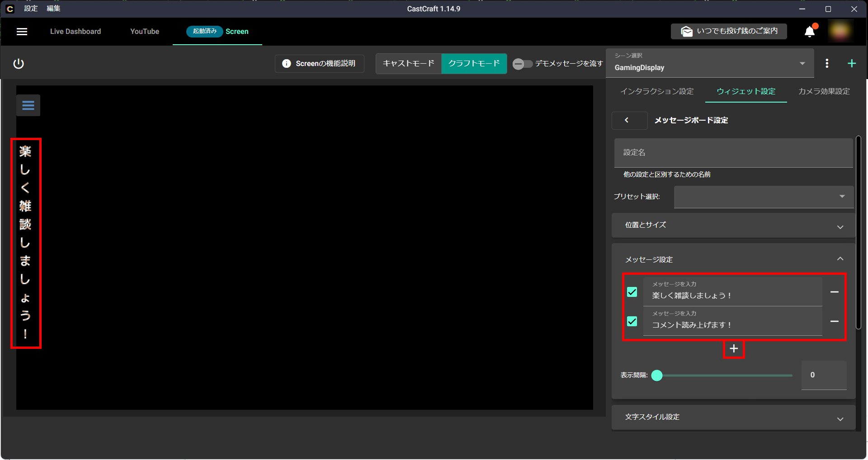The height and width of the screenshot is (460, 868).
Task: Add a new message with plus button
Action: pos(734,349)
